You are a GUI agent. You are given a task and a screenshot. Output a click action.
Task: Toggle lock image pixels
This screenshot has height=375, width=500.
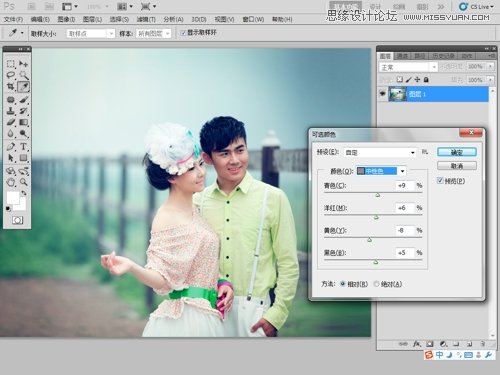(409, 80)
